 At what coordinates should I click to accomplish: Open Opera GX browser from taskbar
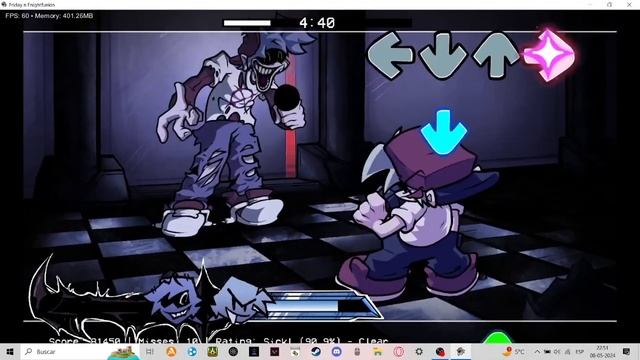399,351
